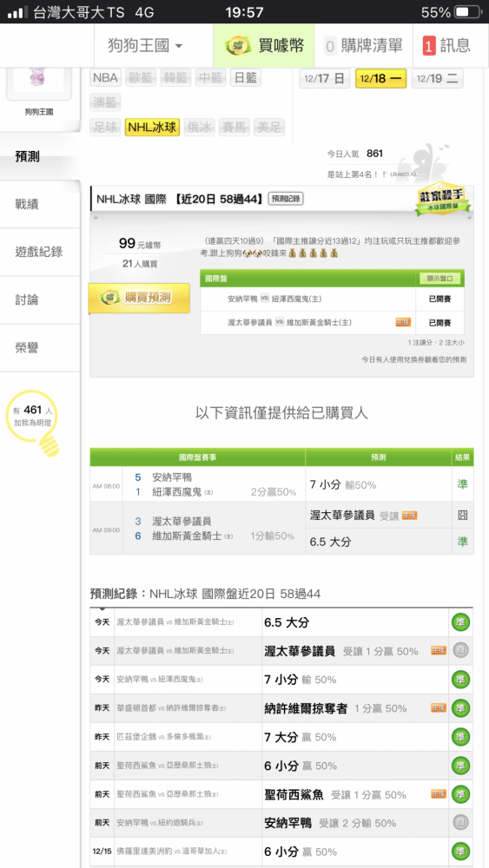Image resolution: width=489 pixels, height=868 pixels.
Task: Click green 準 icon for 聖荷西鯊魚 受讓 record
Action: (460, 795)
